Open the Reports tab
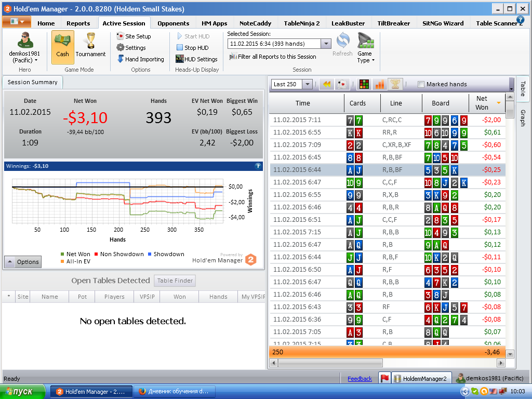 tap(78, 23)
